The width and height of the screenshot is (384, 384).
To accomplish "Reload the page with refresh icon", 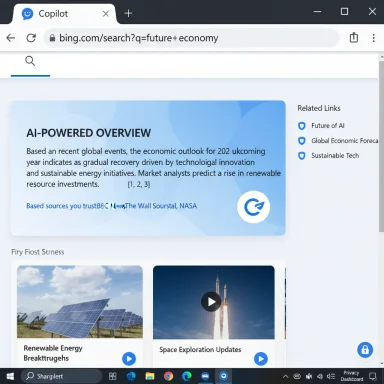I will (x=31, y=38).
